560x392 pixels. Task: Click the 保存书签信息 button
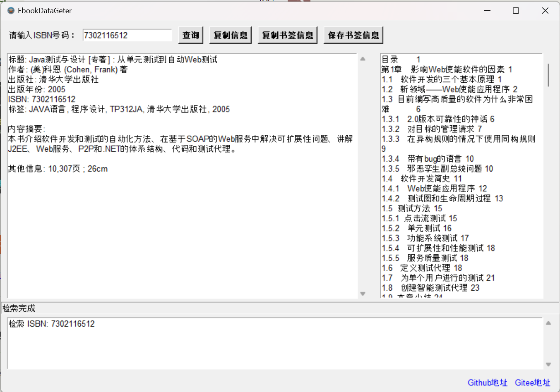(353, 35)
